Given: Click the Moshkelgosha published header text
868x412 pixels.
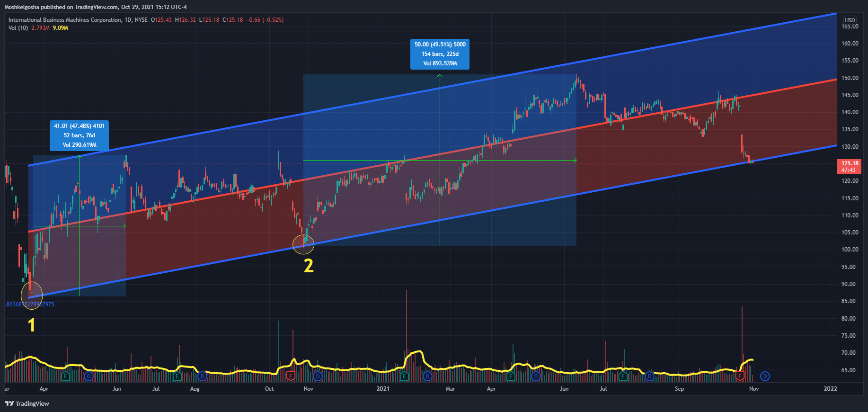Looking at the screenshot, I should pyautogui.click(x=95, y=7).
